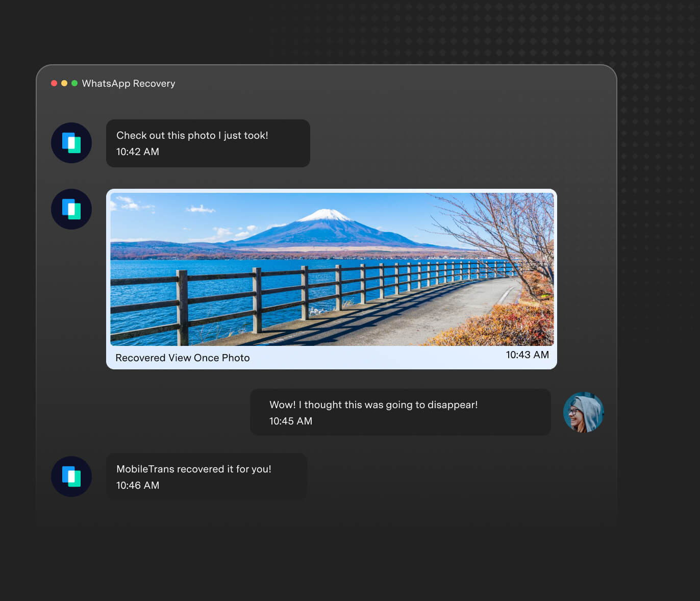Viewport: 700px width, 601px height.
Task: Click MobileTrans avatar beside 'recovered it for you' message
Action: [71, 477]
